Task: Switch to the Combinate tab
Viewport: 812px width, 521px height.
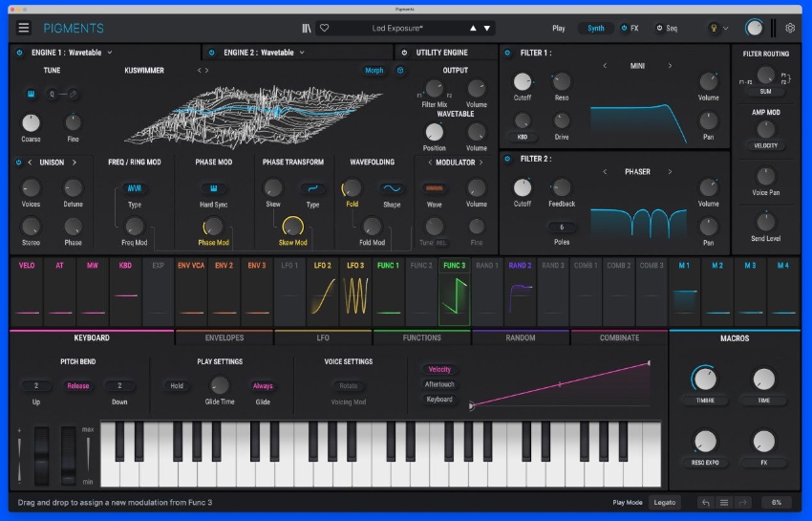Action: coord(619,337)
